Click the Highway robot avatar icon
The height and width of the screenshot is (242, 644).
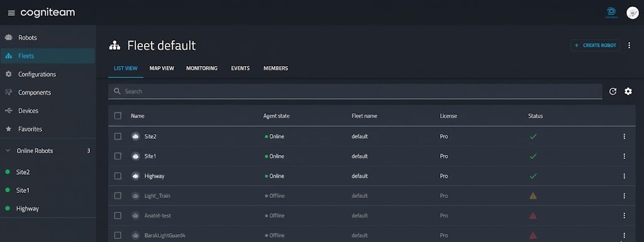pyautogui.click(x=136, y=176)
